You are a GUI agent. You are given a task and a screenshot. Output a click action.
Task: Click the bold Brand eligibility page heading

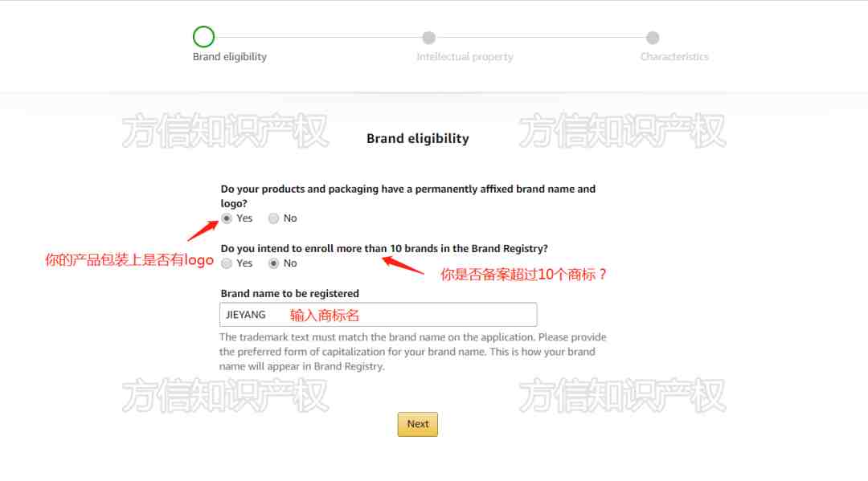[418, 138]
